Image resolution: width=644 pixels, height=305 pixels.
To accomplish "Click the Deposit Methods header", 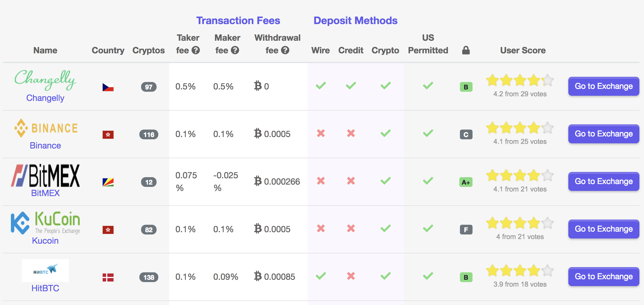I will (355, 20).
